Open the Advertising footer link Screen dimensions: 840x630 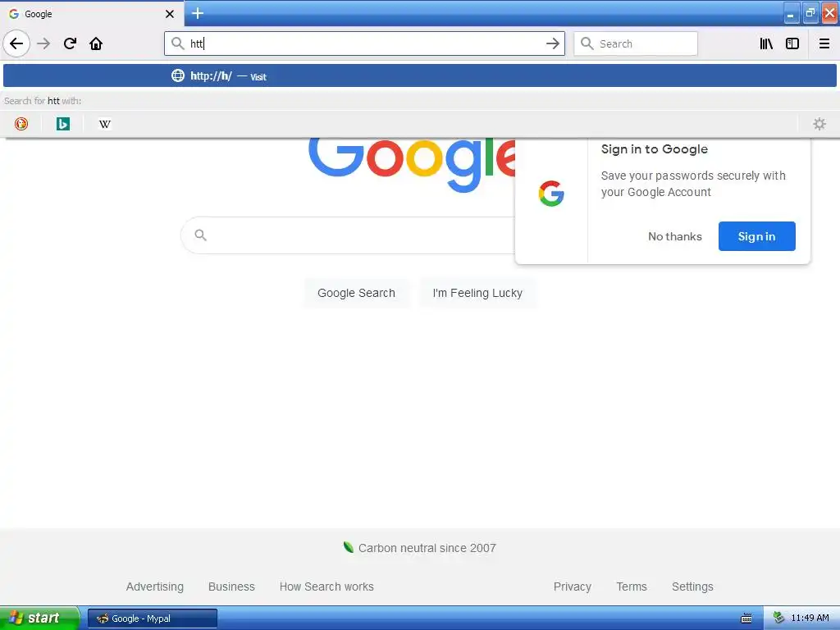click(155, 587)
